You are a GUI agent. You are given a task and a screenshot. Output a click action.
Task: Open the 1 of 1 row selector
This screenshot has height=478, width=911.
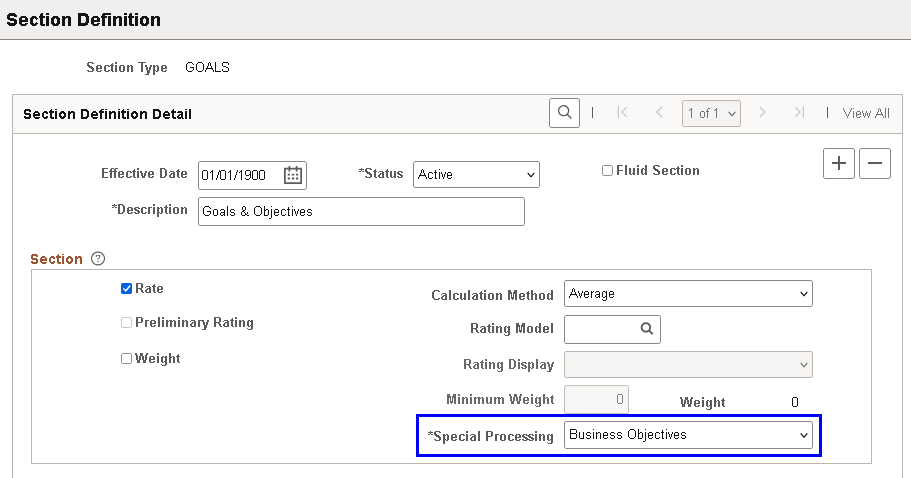[x=711, y=113]
